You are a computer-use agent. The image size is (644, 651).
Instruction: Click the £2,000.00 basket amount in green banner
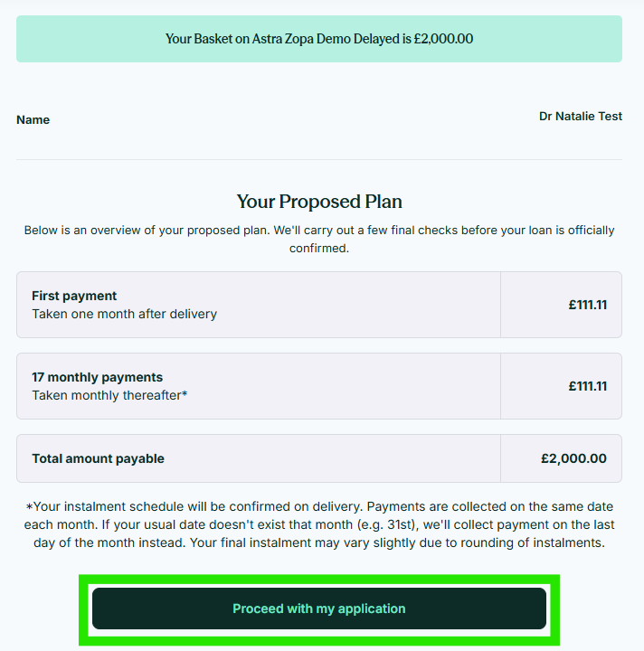[443, 39]
